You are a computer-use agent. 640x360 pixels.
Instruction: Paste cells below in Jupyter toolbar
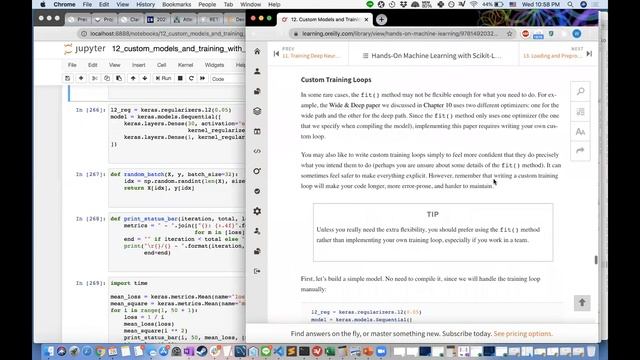pos(119,78)
